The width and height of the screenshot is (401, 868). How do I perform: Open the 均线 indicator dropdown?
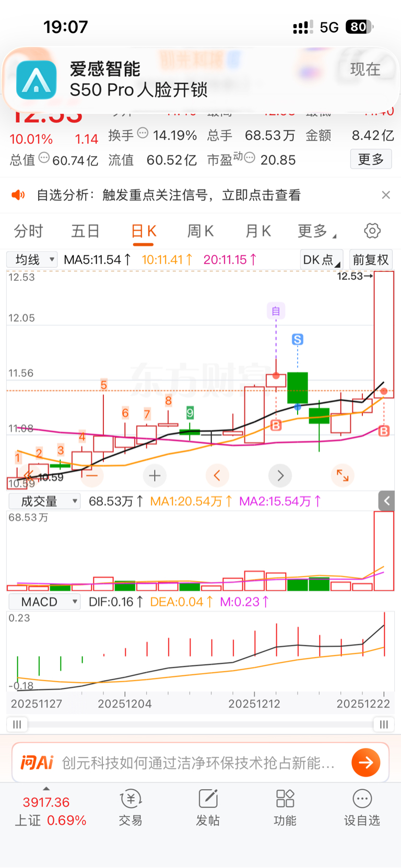32,259
